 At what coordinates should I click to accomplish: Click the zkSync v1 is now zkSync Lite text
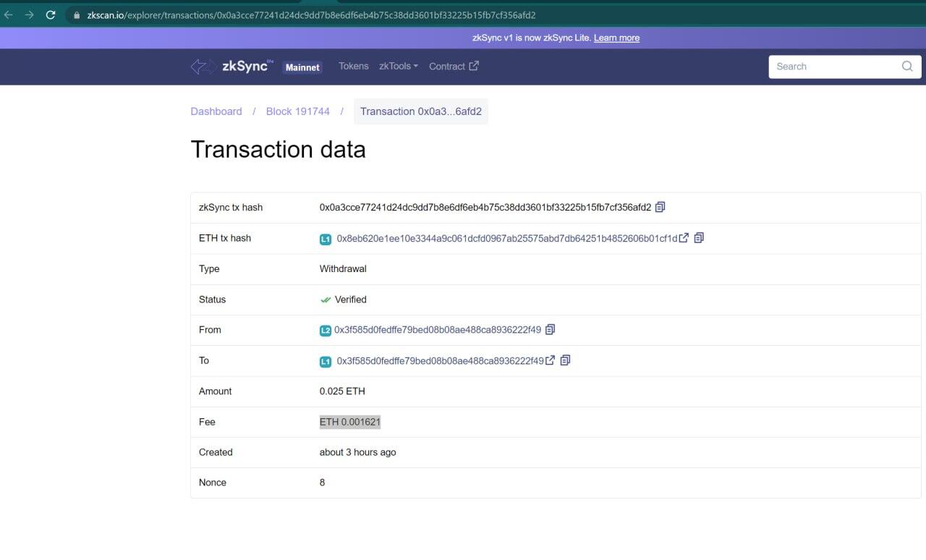(530, 38)
